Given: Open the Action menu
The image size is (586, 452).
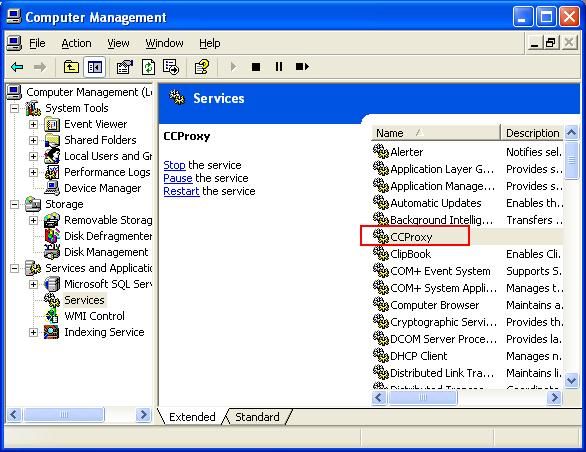Looking at the screenshot, I should point(76,43).
